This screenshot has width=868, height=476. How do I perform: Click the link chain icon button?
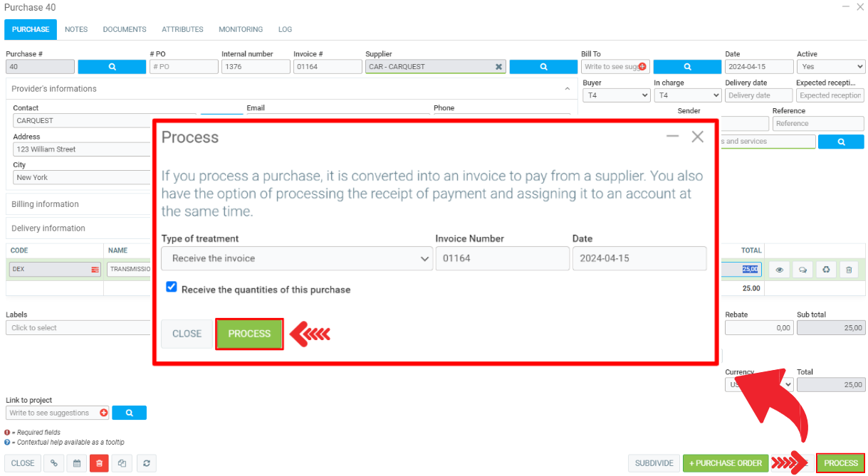[x=53, y=463]
